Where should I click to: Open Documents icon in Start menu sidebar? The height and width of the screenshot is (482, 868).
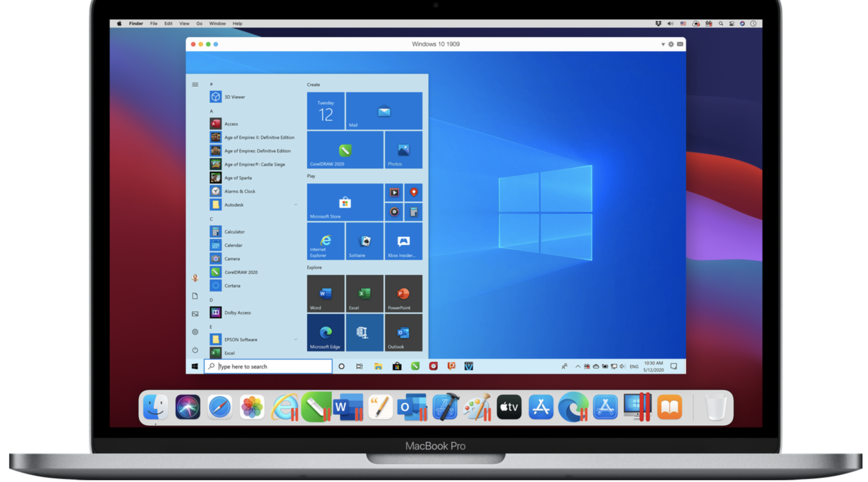click(x=195, y=296)
